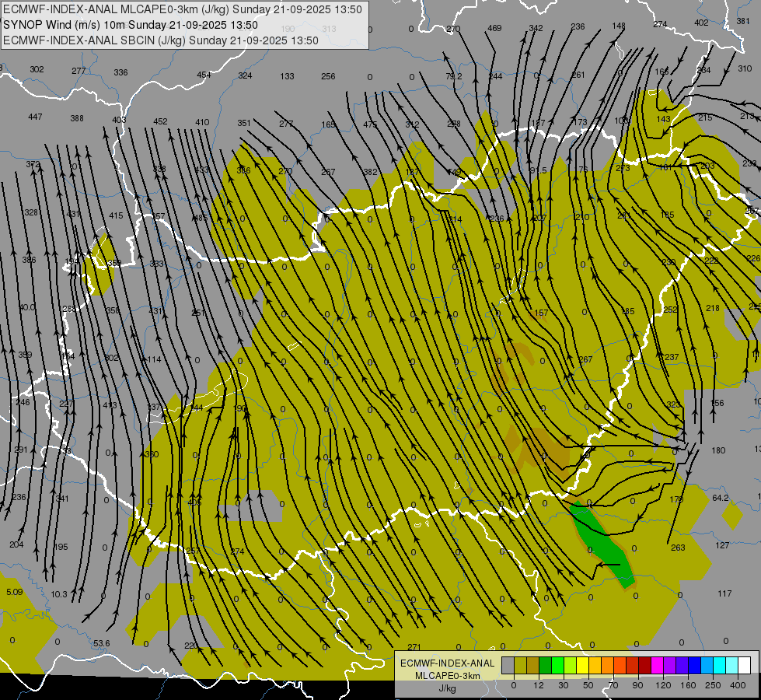Click the legend tick label 70

[613, 685]
